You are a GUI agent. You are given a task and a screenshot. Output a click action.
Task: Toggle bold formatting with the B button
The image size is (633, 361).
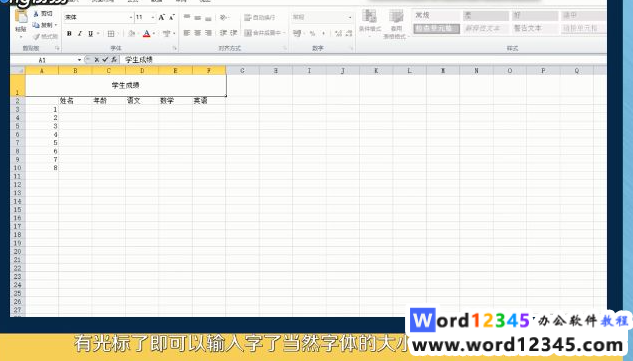click(69, 34)
